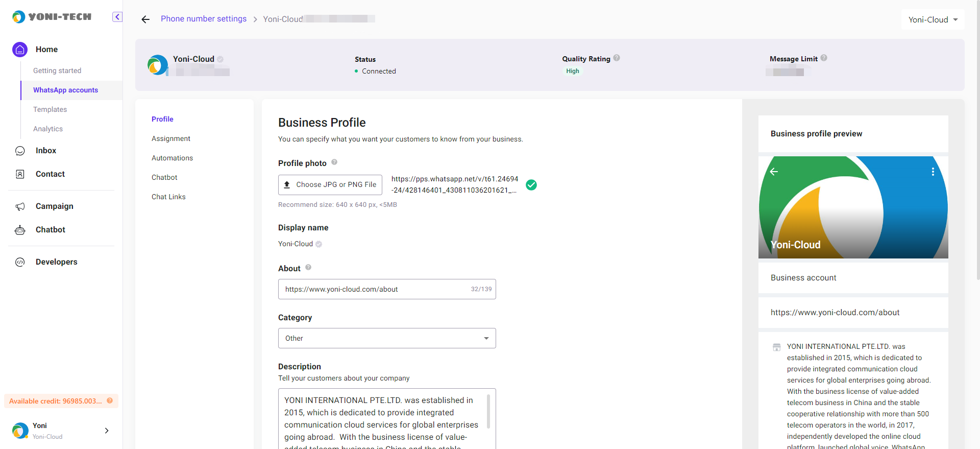Screen dimensions: 980x449
Task: Click the Inbox chat bubble icon
Action: pyautogui.click(x=20, y=151)
